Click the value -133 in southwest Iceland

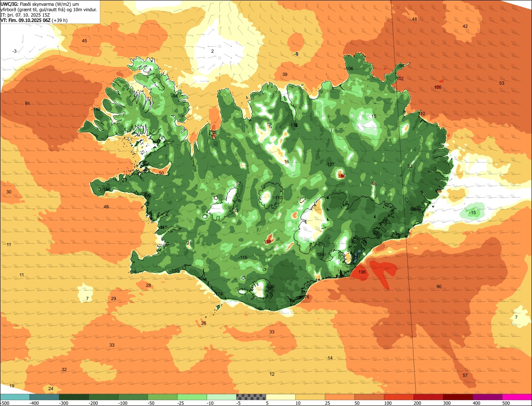(x=175, y=271)
